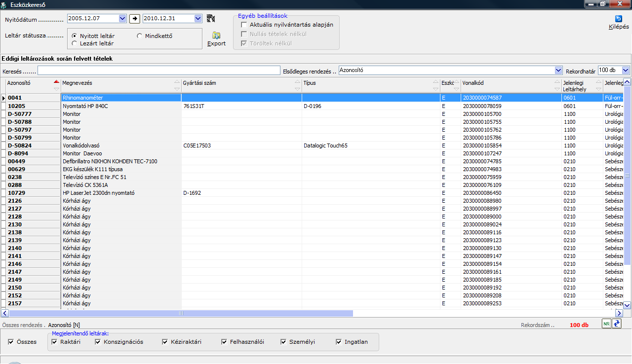The image size is (632, 364).
Task: Click the horizontal scrollbar right arrow
Action: 619,313
